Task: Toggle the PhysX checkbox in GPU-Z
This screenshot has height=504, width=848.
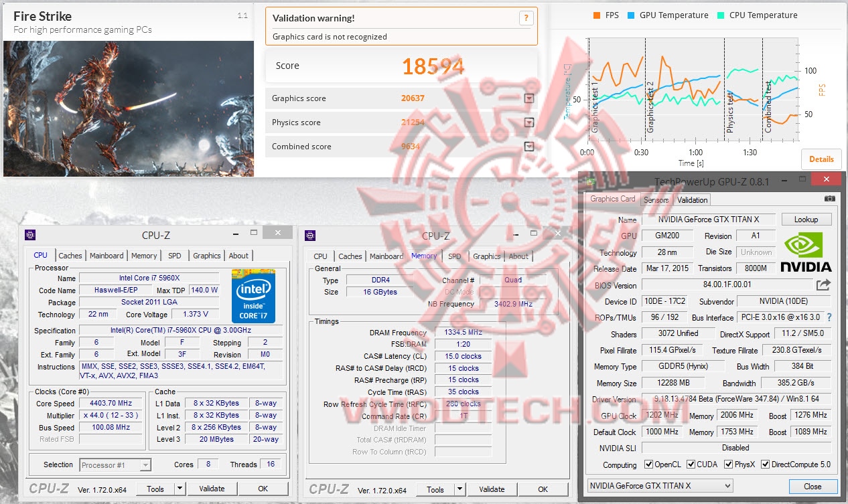Action: (x=727, y=465)
